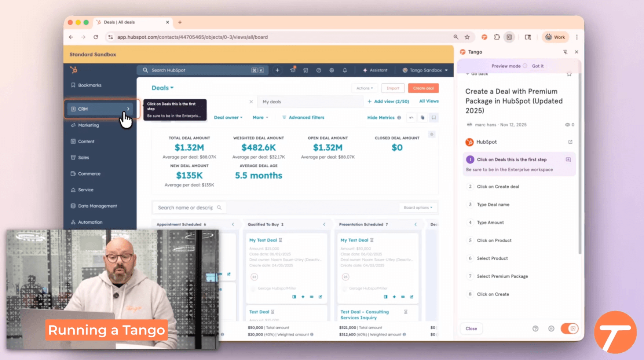This screenshot has width=644, height=360.
Task: Click the Close button in Tango panel
Action: pyautogui.click(x=471, y=328)
